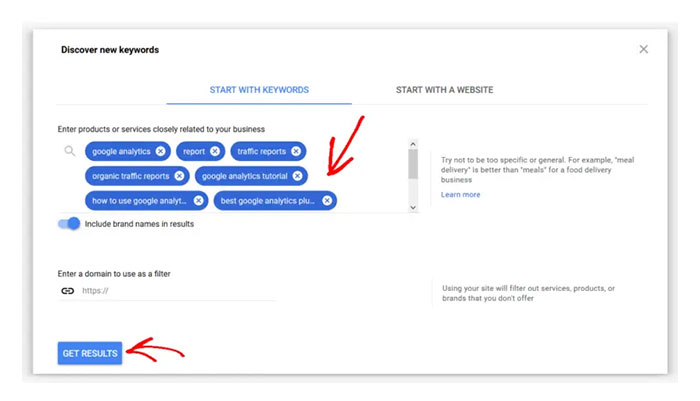This screenshot has width=700, height=401.
Task: Click the link icon beside domain field
Action: tap(68, 291)
